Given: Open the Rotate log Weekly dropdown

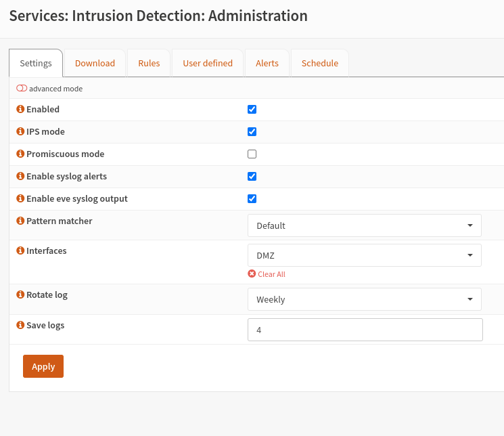Looking at the screenshot, I should [x=364, y=299].
